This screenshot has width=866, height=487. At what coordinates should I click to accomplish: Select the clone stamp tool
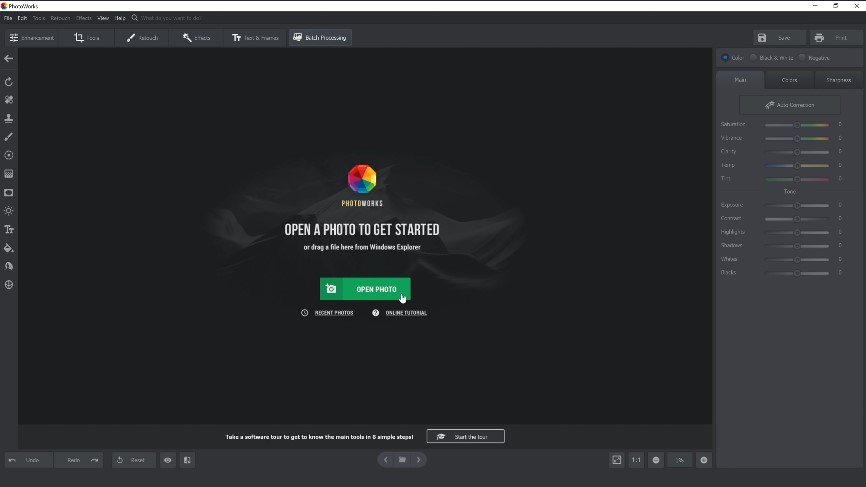click(x=9, y=118)
